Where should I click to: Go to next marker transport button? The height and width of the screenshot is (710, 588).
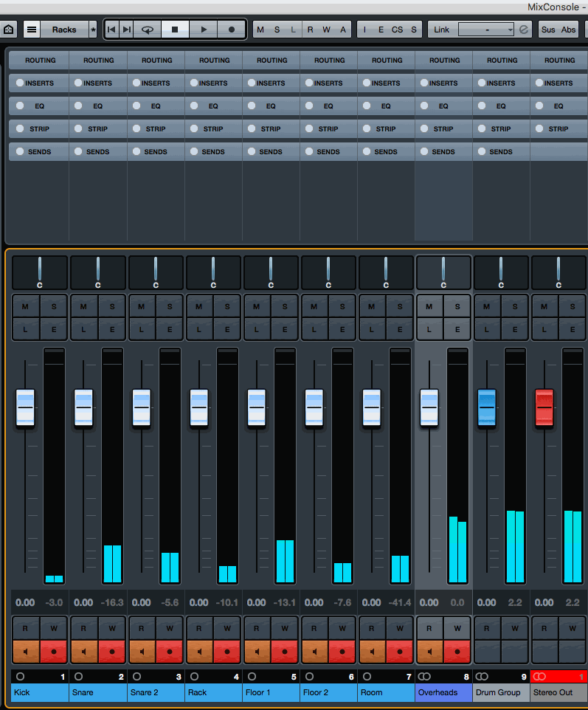[x=127, y=30]
